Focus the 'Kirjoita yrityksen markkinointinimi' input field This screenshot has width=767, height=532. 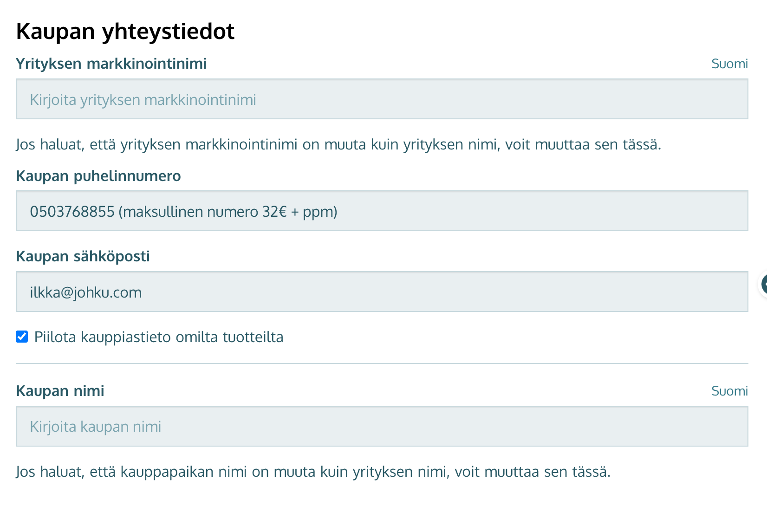382,99
